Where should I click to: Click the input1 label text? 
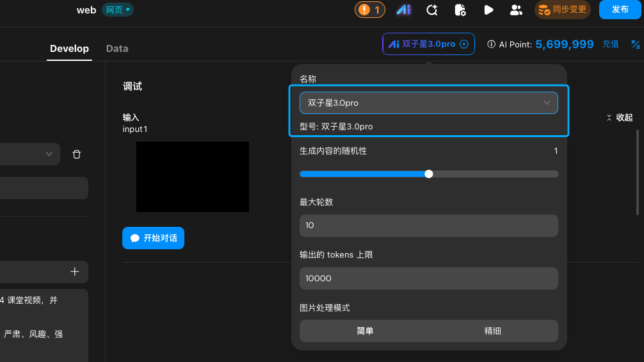pyautogui.click(x=134, y=129)
